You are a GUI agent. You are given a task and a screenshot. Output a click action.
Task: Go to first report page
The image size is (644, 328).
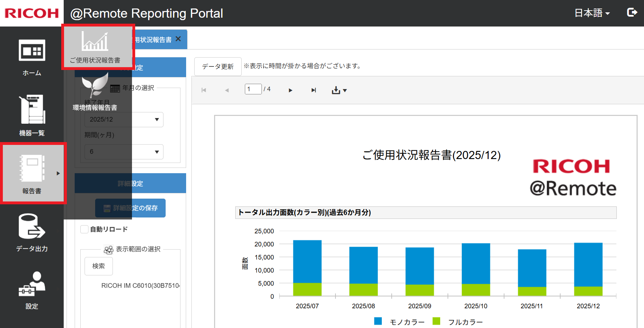pos(204,90)
